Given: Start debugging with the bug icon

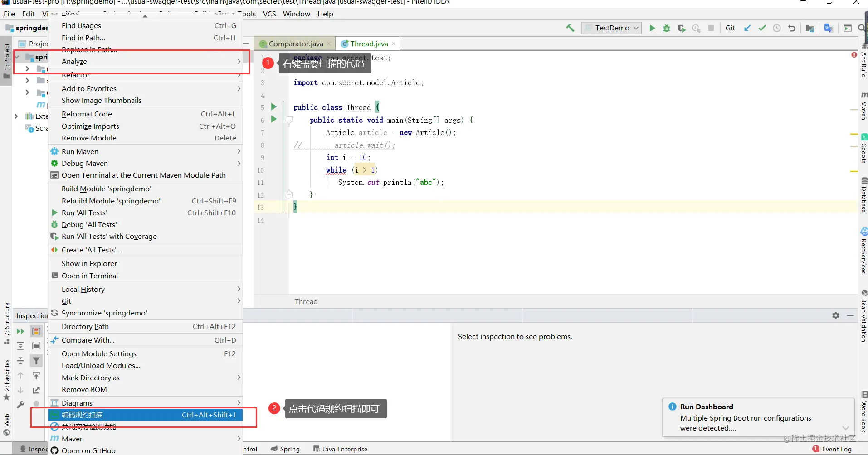Looking at the screenshot, I should pos(667,28).
